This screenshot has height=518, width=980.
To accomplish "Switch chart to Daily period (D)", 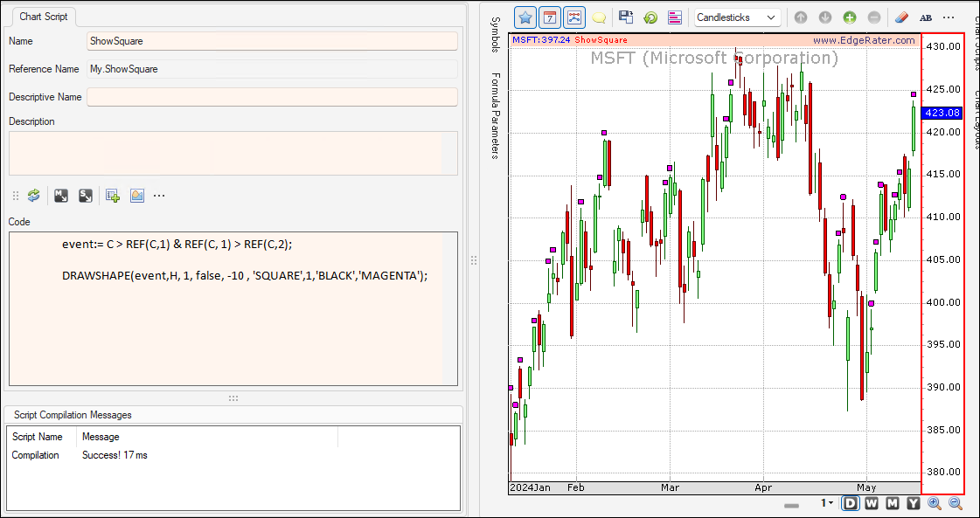I will [851, 504].
